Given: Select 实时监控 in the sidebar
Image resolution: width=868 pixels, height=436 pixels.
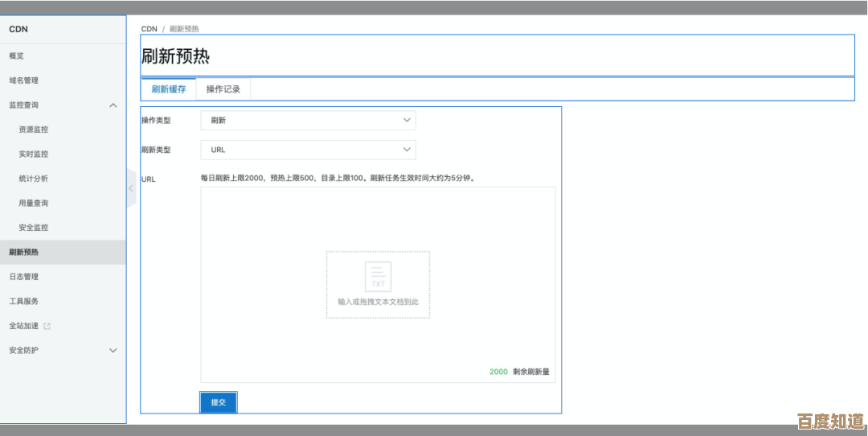Looking at the screenshot, I should [x=34, y=154].
